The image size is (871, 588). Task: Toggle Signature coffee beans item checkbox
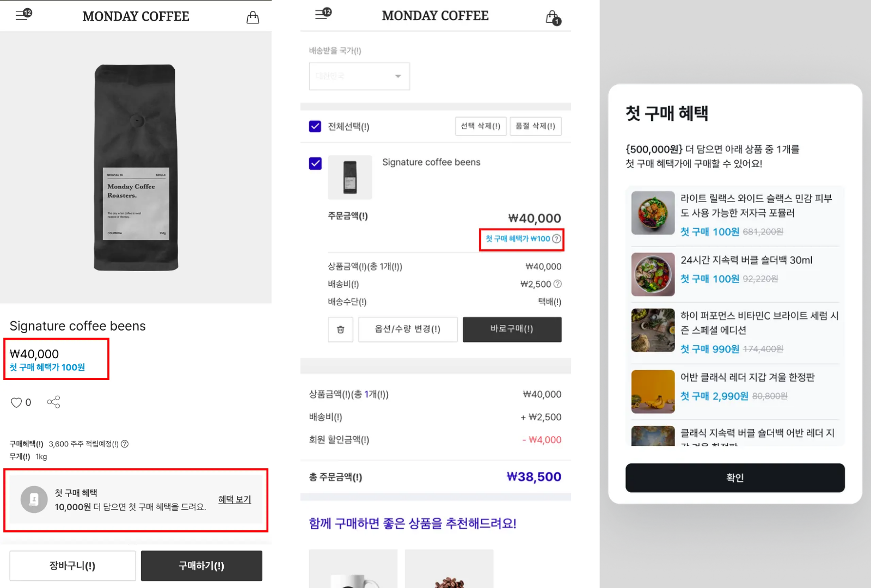pos(315,163)
